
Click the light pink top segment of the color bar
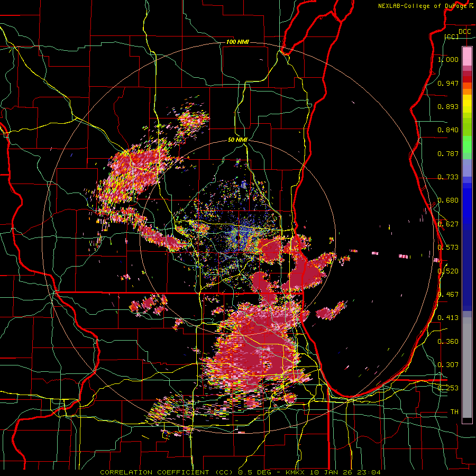[467, 56]
